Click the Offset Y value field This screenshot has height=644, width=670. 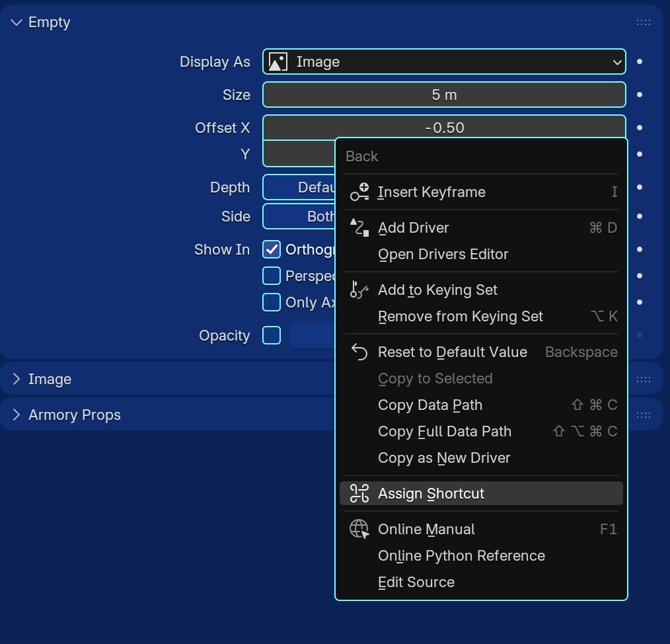pos(299,154)
